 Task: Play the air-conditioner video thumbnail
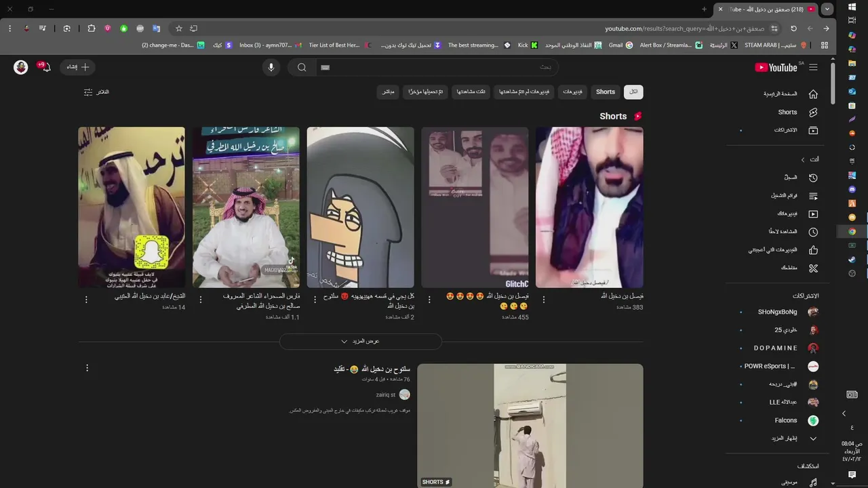(x=530, y=426)
